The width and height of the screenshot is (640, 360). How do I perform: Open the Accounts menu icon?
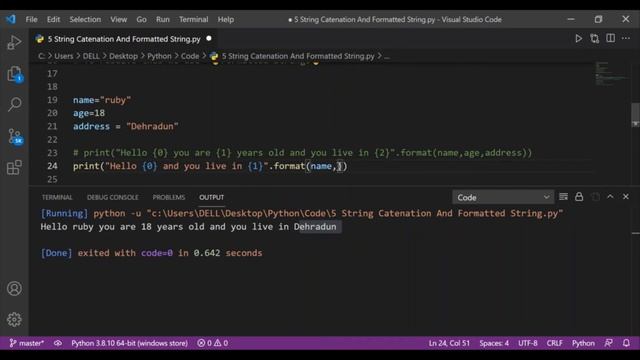point(14,288)
